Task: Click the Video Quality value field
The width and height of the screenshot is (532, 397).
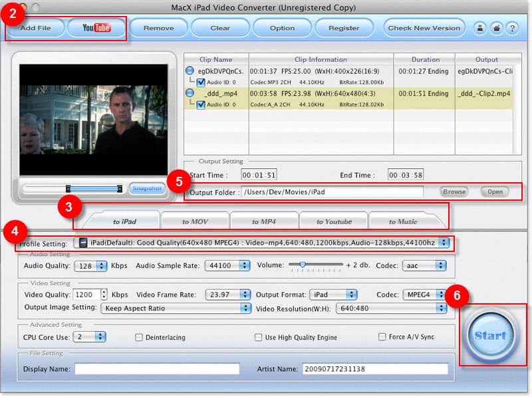Action: [x=87, y=294]
